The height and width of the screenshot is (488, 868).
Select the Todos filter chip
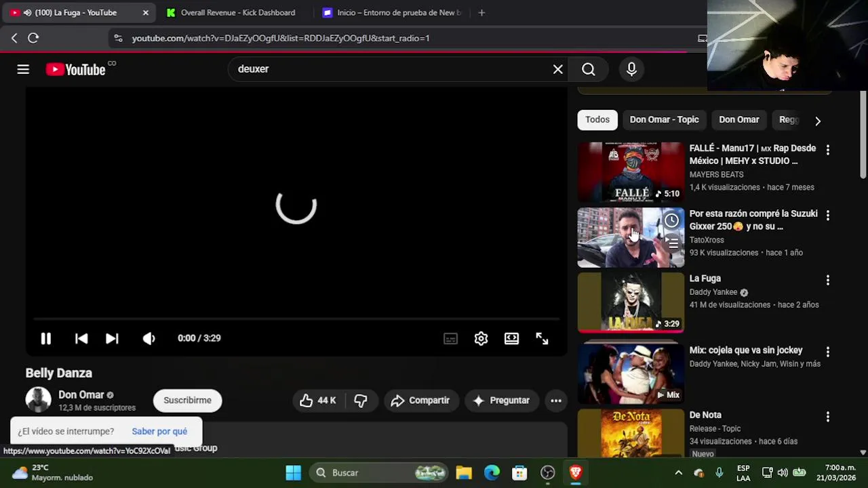[x=597, y=119]
